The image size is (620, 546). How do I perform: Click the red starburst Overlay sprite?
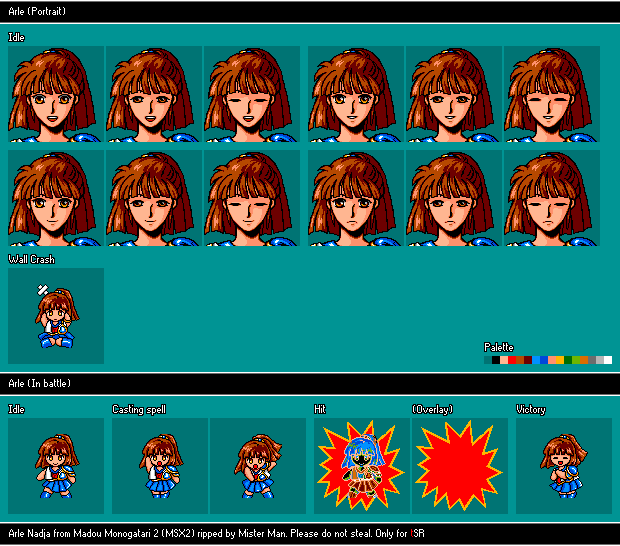tap(460, 466)
